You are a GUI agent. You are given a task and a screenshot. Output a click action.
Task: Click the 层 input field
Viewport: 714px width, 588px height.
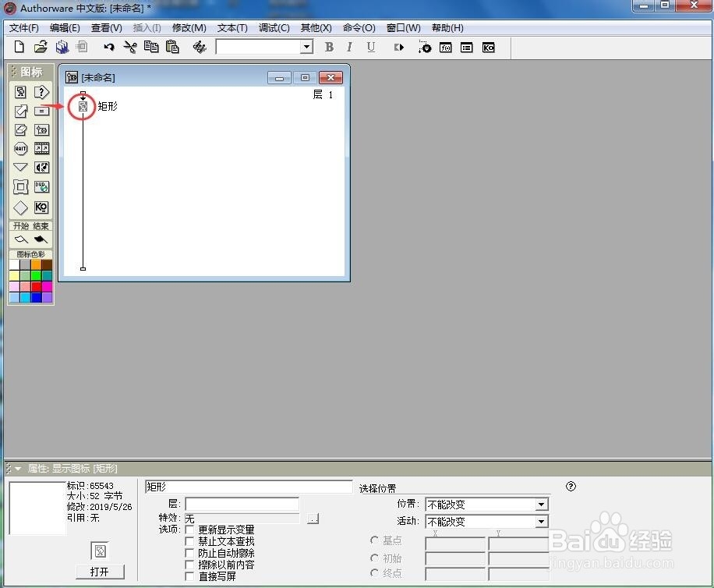point(242,504)
